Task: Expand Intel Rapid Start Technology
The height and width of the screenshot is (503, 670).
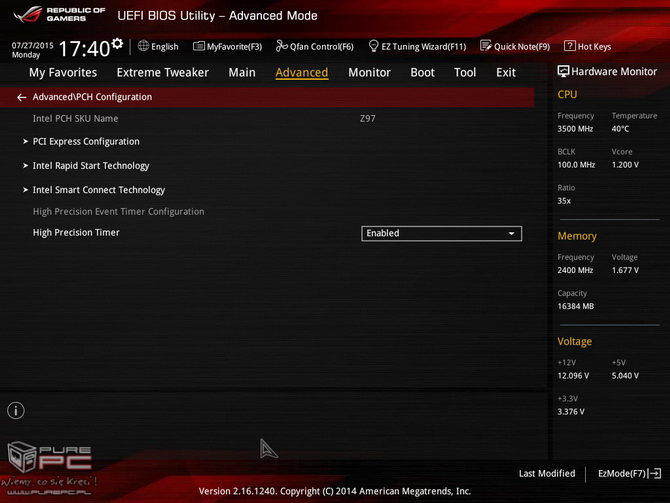Action: [x=91, y=166]
